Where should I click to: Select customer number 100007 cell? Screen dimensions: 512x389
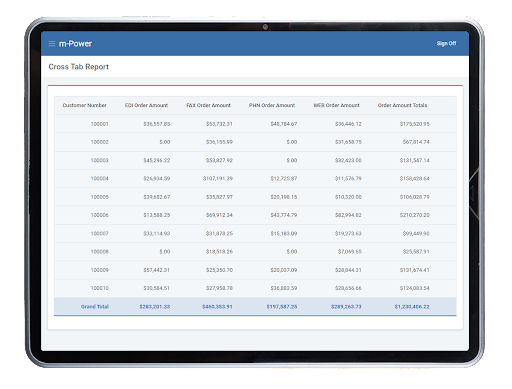coord(100,234)
